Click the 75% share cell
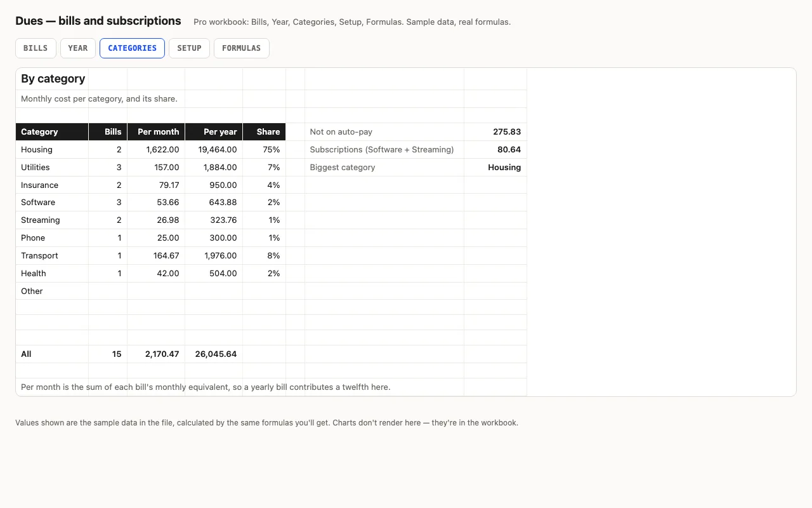The height and width of the screenshot is (508, 812). (264, 150)
